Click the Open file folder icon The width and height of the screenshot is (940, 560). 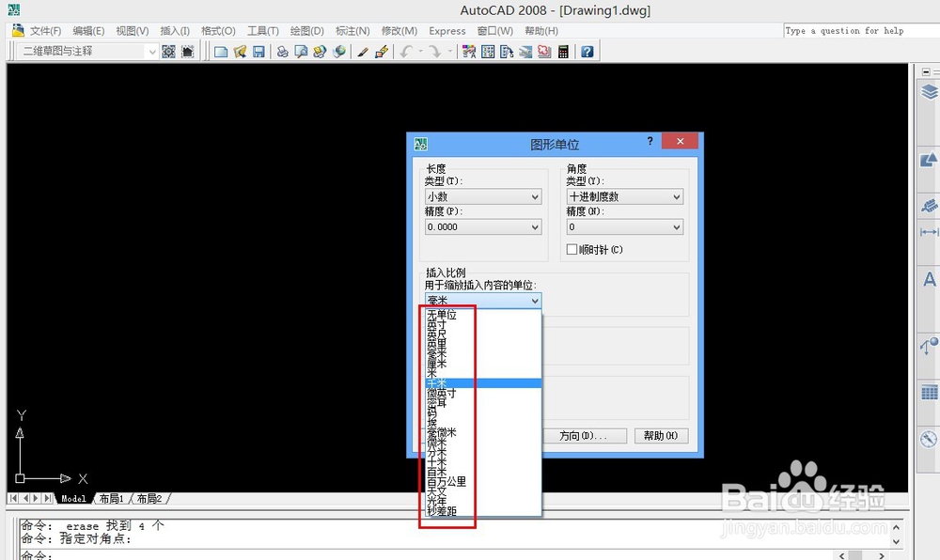240,52
